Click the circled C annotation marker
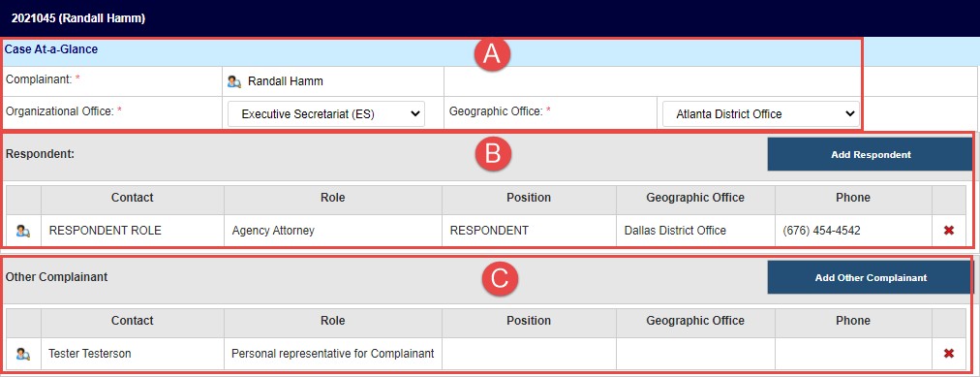Screen dimensions: 980x377 point(499,279)
